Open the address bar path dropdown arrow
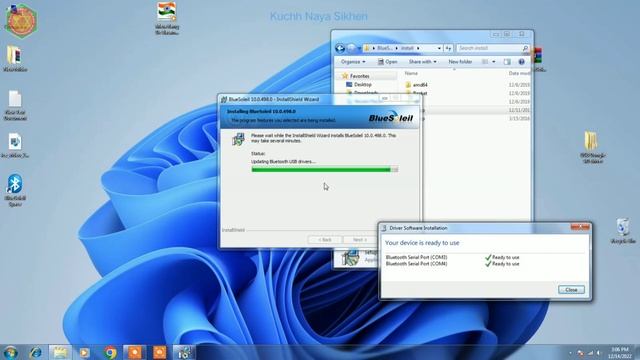The width and height of the screenshot is (640, 360). 439,48
